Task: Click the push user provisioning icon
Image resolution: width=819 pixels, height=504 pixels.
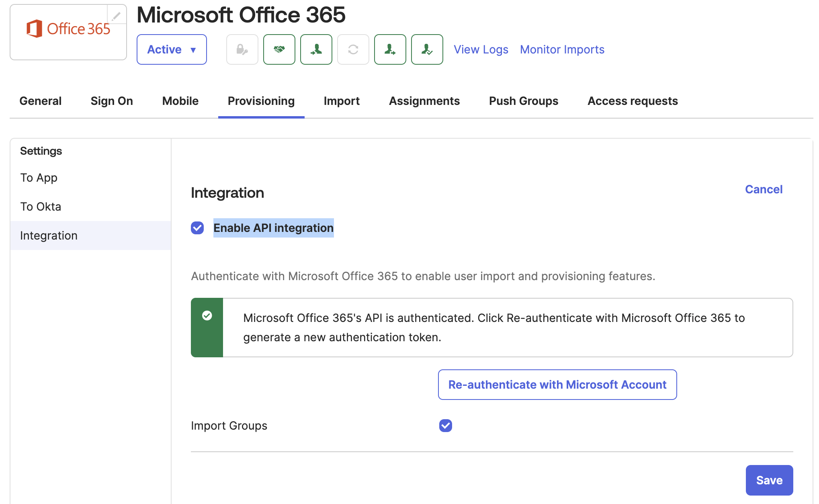Action: click(x=390, y=49)
